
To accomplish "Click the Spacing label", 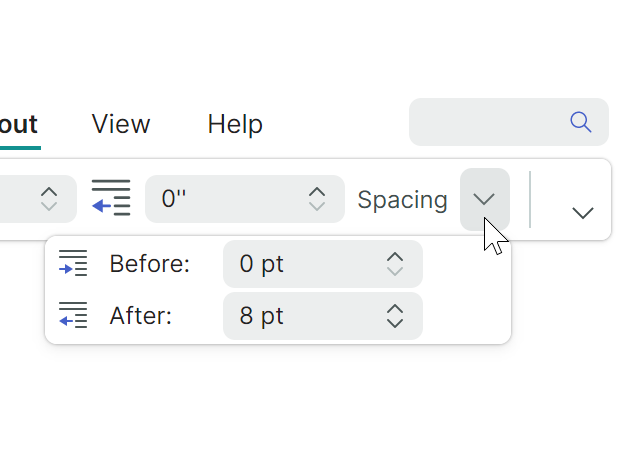I will tap(402, 199).
